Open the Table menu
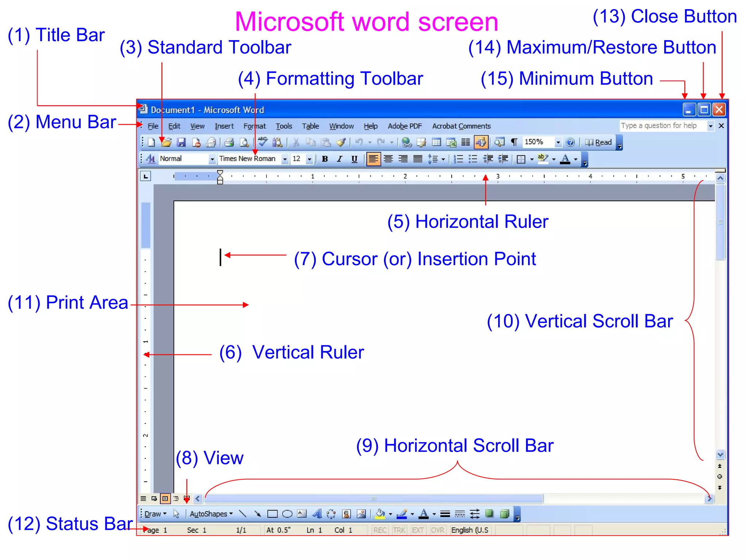The width and height of the screenshot is (747, 560). tap(310, 126)
